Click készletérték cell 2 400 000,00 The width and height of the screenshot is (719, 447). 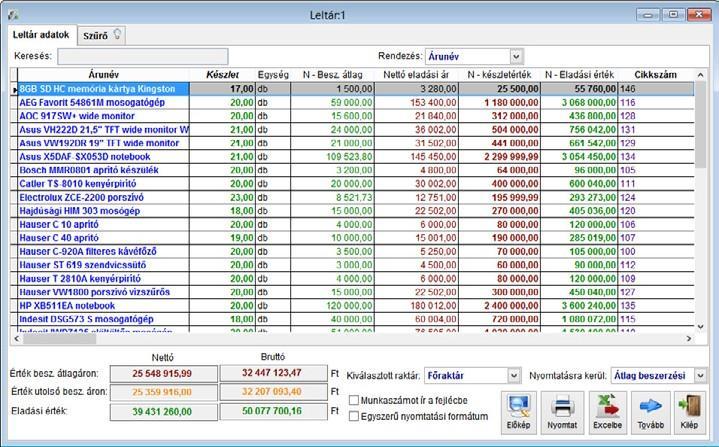point(499,306)
